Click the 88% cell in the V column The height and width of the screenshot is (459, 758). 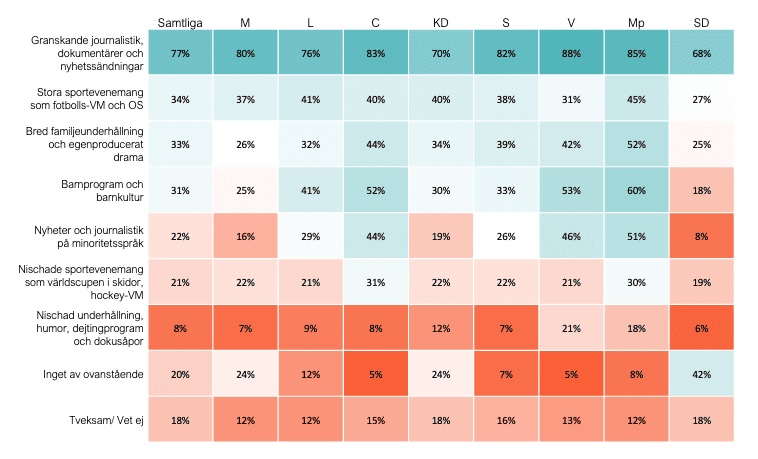click(x=571, y=53)
